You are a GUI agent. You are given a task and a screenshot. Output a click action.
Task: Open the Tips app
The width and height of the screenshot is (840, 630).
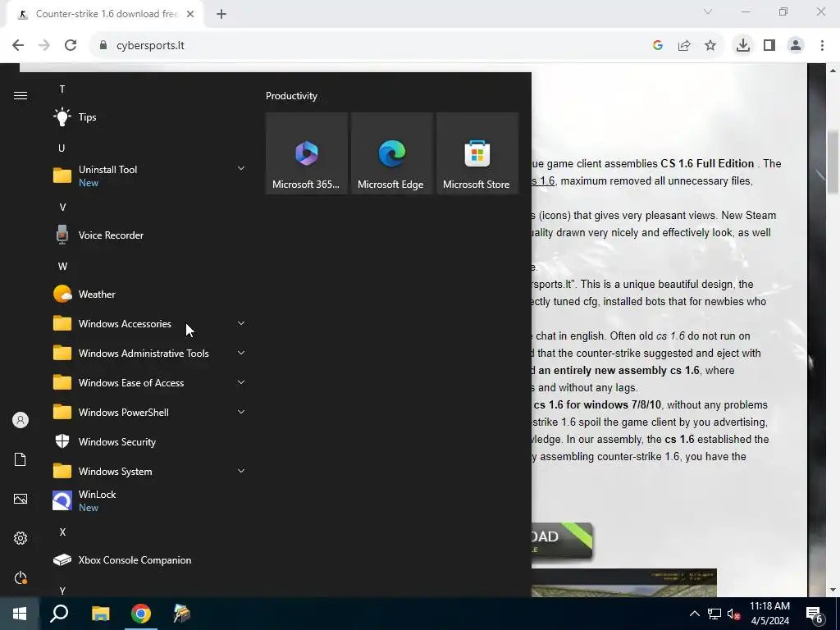coord(150,116)
